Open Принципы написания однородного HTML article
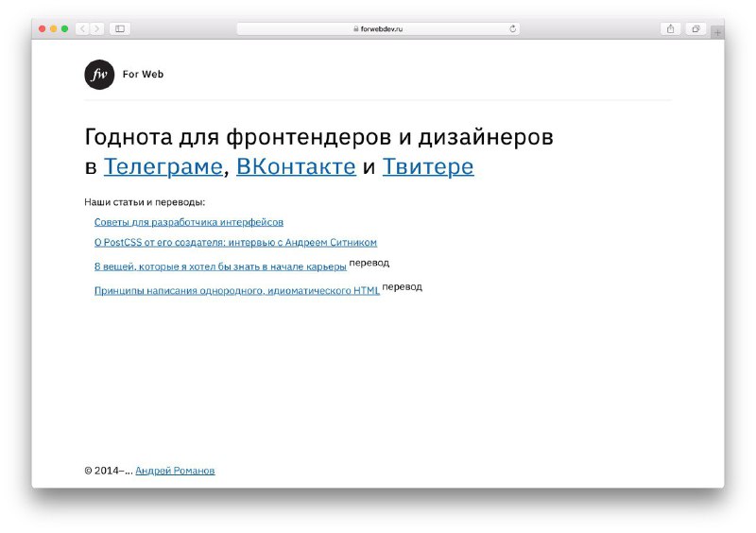 (x=237, y=291)
